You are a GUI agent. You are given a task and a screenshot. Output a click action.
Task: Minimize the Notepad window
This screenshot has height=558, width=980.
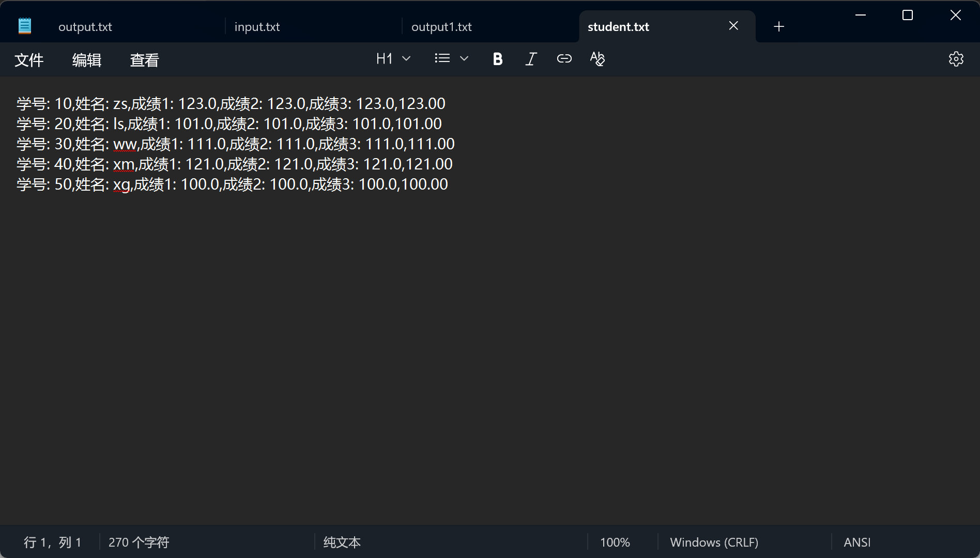861,15
